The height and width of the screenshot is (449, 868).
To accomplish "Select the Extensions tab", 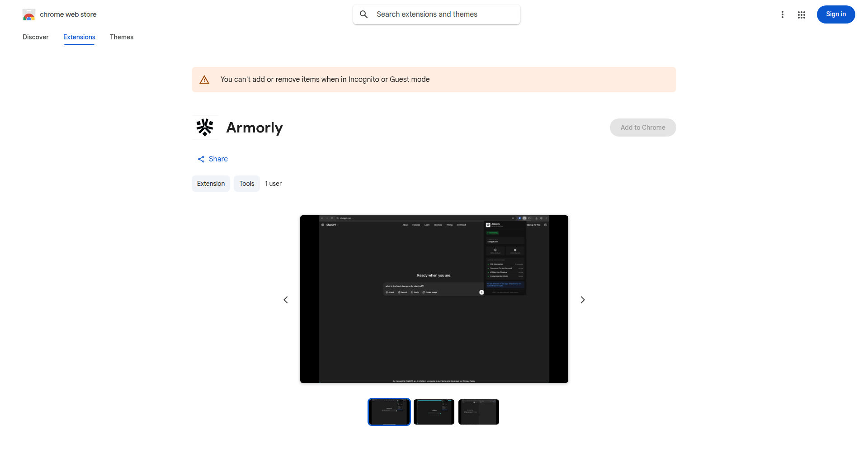I will [x=79, y=37].
